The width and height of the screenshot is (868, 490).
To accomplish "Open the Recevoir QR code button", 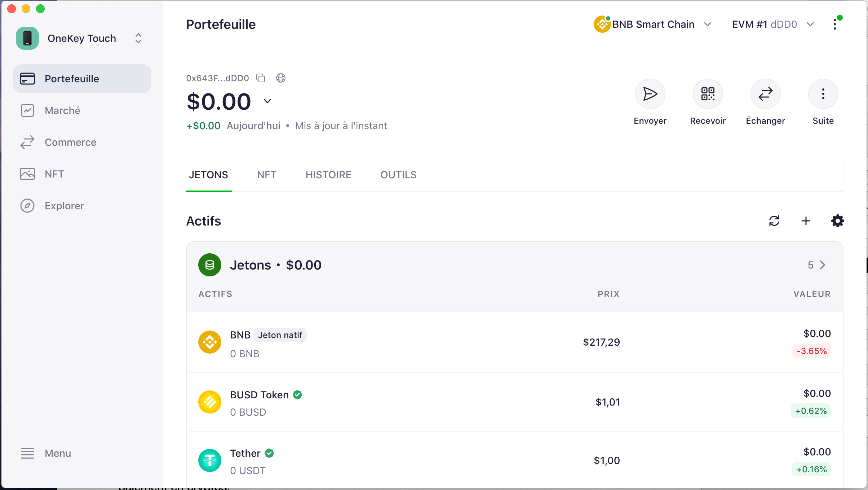I will tap(708, 94).
